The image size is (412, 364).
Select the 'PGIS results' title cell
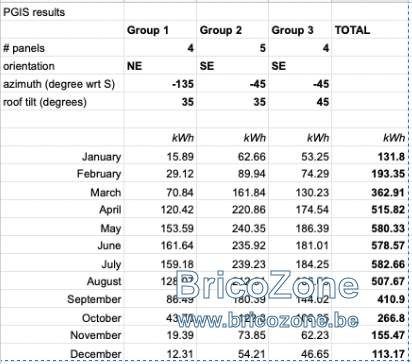pos(62,12)
